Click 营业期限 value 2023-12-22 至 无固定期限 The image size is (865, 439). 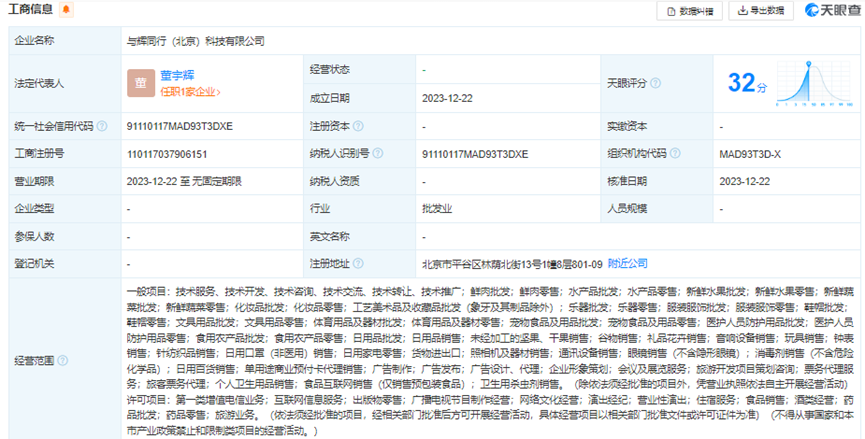pyautogui.click(x=184, y=181)
